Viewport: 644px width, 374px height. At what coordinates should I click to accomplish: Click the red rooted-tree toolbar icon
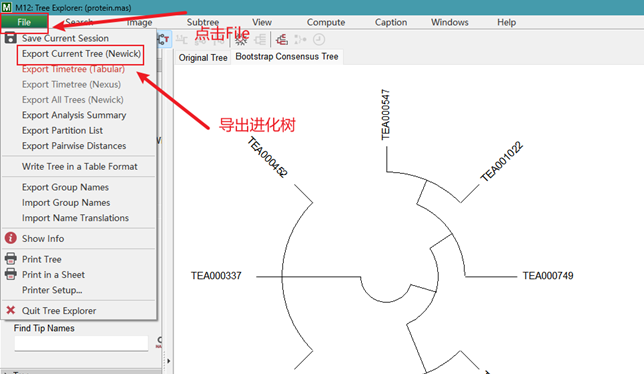click(x=282, y=39)
